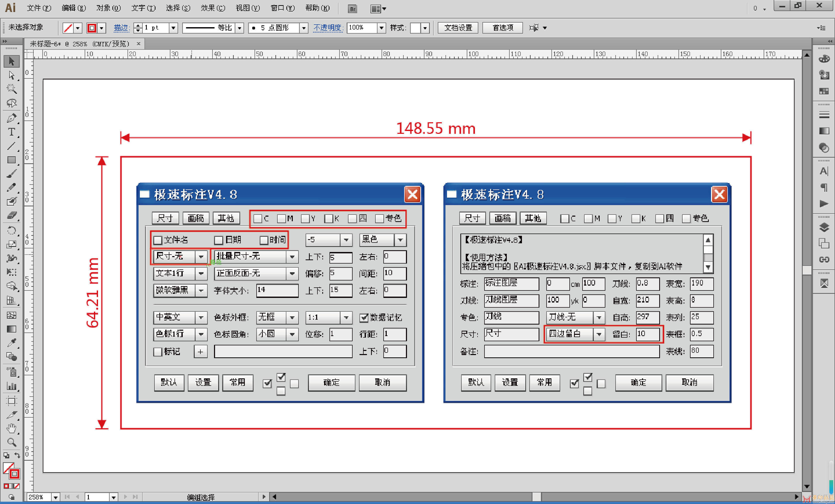Select the Zoom (magnifier) tool

click(x=12, y=442)
